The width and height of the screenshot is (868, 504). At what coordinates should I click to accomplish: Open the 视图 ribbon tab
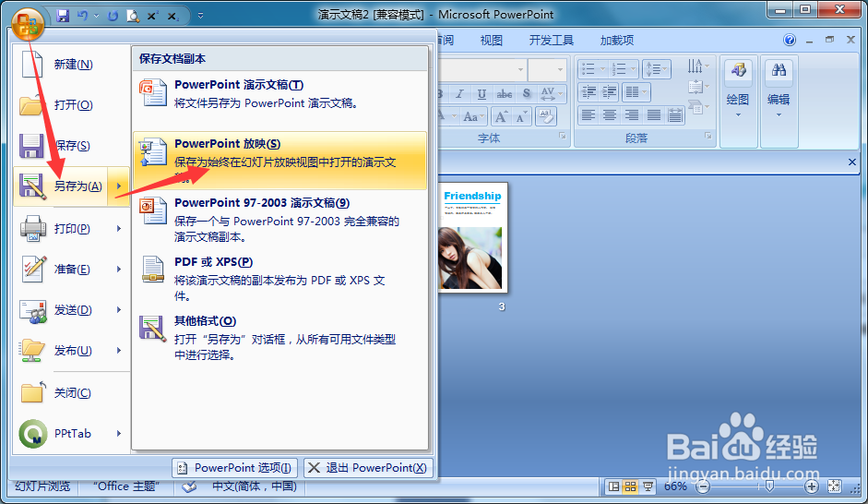[x=491, y=40]
